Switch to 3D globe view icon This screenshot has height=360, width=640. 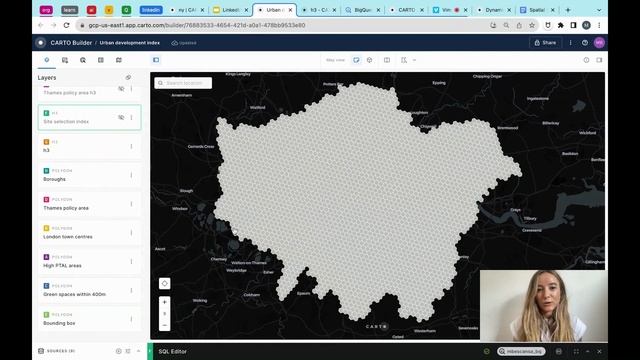click(369, 60)
